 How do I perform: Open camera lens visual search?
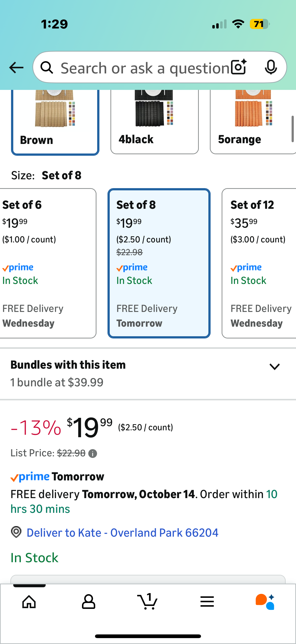(239, 67)
